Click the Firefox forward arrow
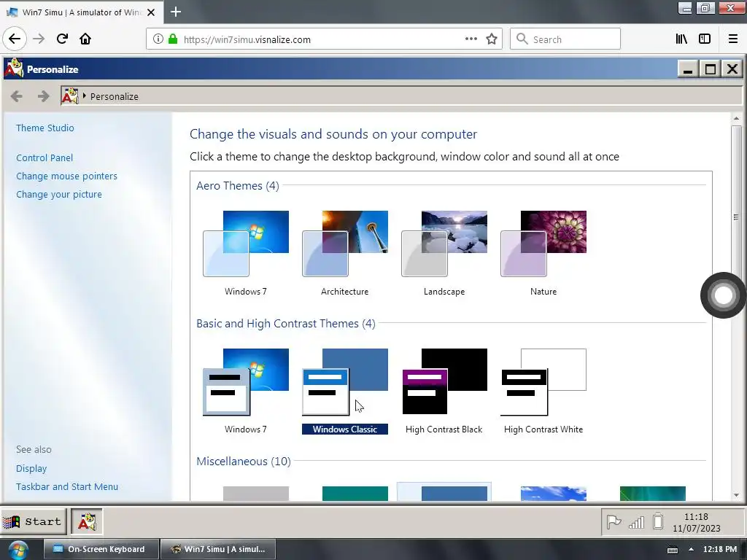 click(x=39, y=39)
